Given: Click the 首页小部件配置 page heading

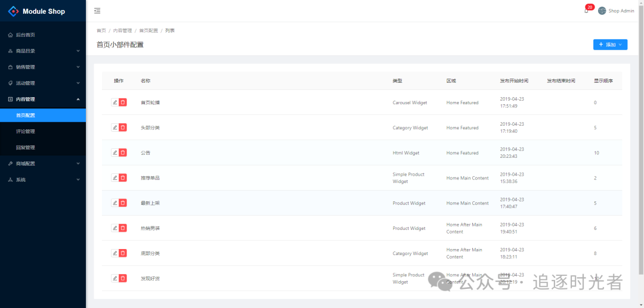Looking at the screenshot, I should click(x=120, y=45).
